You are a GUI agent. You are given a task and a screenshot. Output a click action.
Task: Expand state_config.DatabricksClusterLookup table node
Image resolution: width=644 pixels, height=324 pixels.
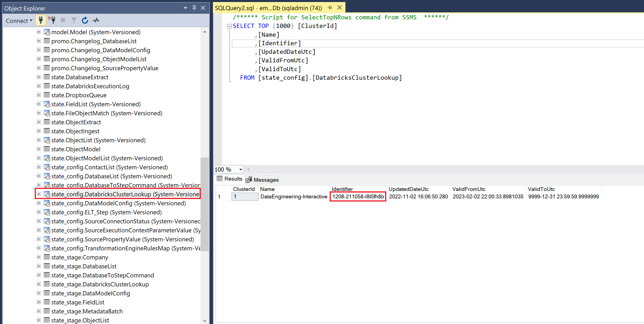(39, 194)
